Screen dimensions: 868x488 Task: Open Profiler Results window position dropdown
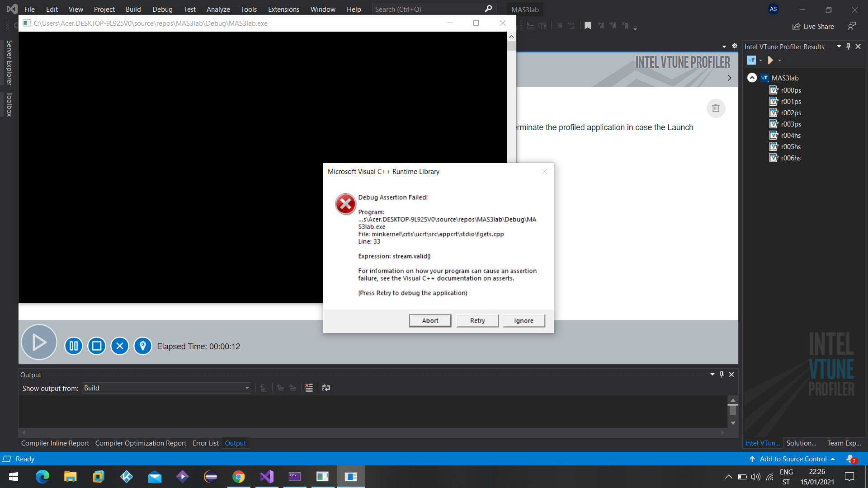coord(839,47)
